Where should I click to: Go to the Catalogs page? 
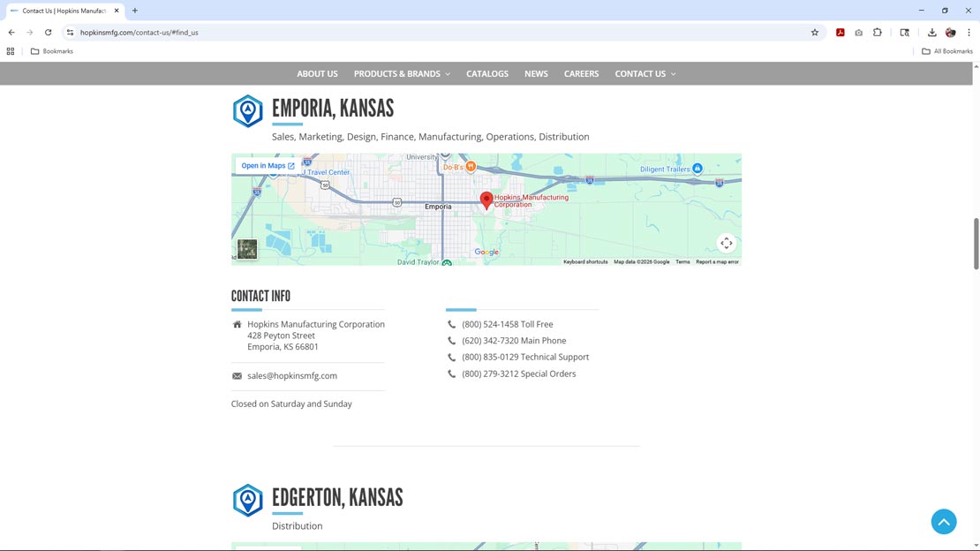487,74
